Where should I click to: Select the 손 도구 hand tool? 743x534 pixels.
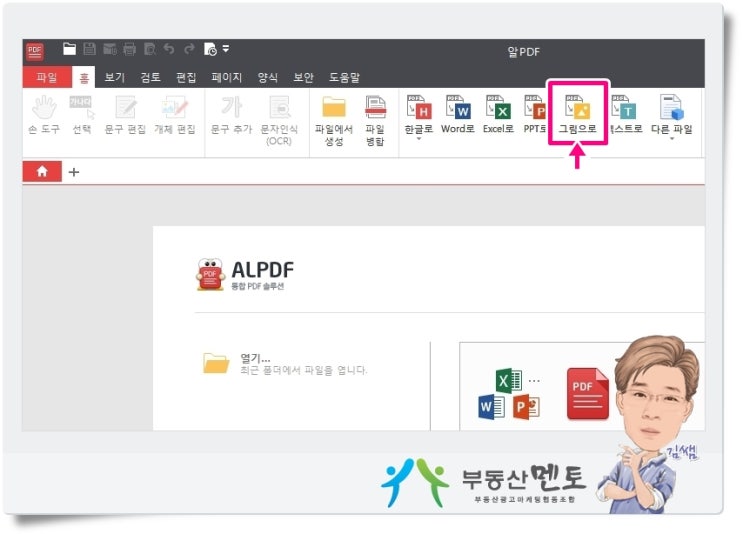[x=44, y=115]
